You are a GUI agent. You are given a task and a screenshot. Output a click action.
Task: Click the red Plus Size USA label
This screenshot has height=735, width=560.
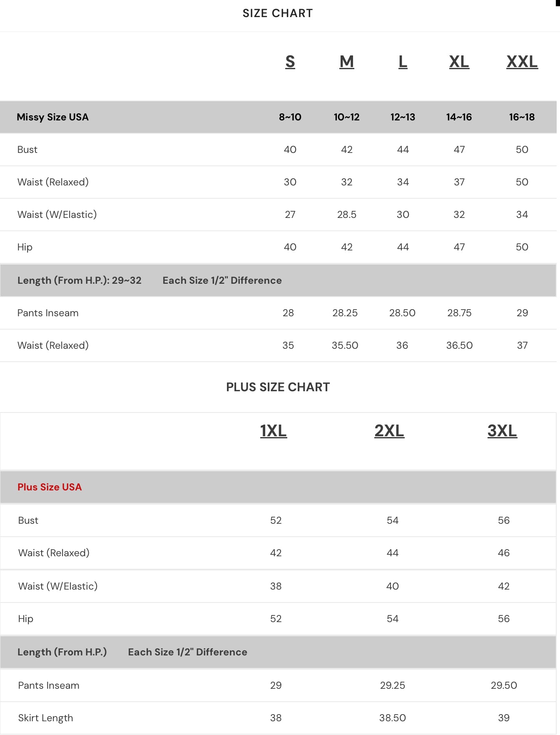(50, 487)
